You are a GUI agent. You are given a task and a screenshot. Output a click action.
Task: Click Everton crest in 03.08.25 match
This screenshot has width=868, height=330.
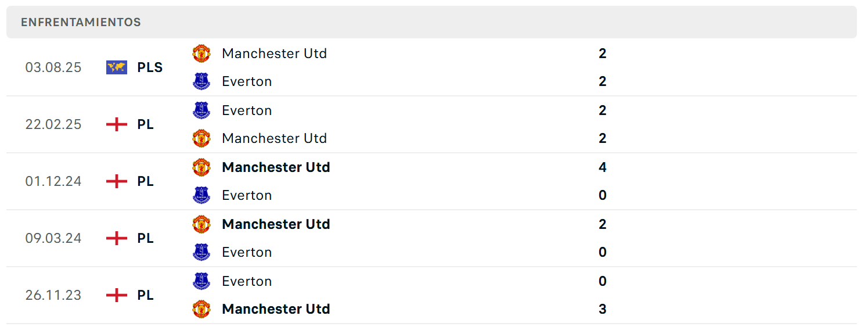[201, 81]
